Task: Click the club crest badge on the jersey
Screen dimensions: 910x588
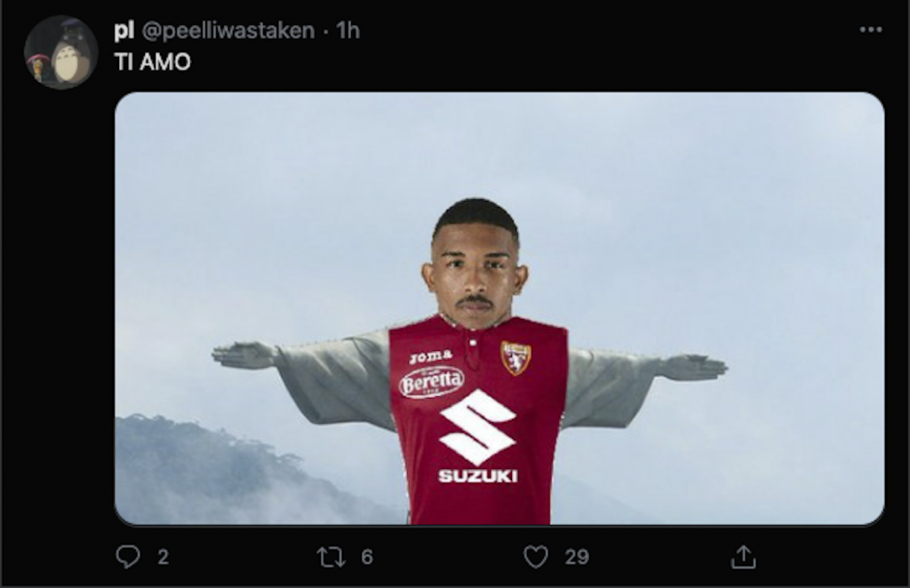Action: [515, 358]
